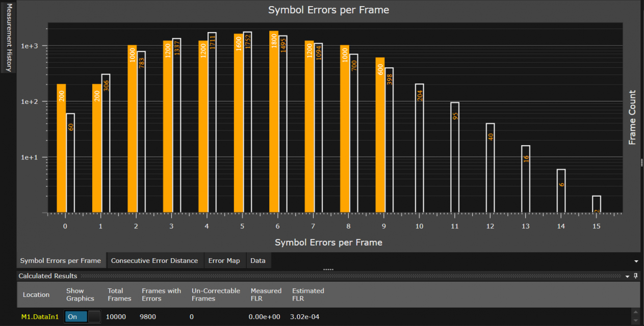Toggle Show Graphics switch for M1.DataIn1

[x=82, y=316]
